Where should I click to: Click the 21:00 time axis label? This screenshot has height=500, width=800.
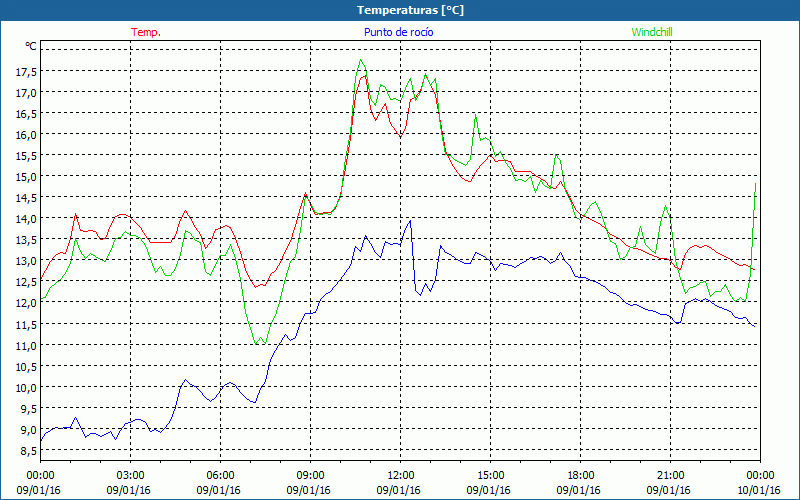[x=670, y=476]
